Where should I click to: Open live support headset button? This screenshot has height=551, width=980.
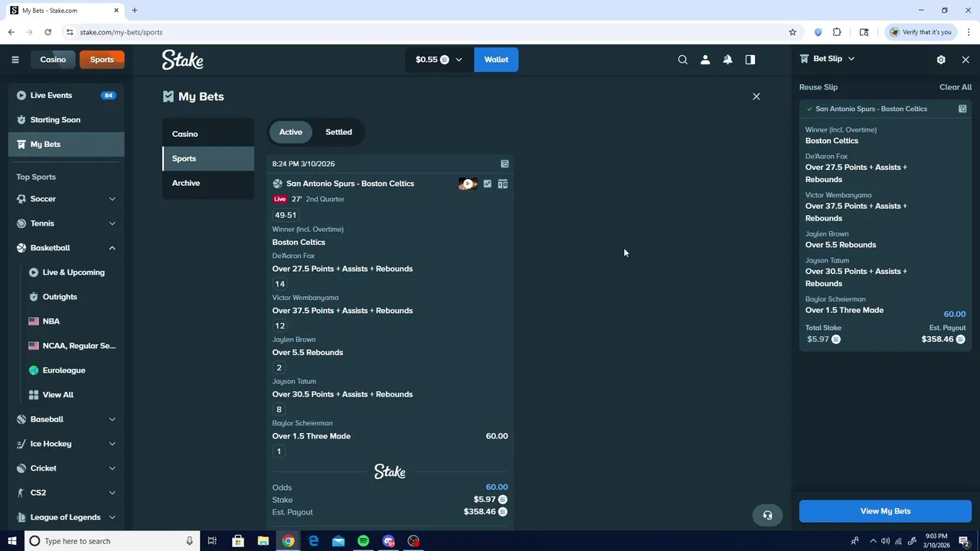[767, 515]
